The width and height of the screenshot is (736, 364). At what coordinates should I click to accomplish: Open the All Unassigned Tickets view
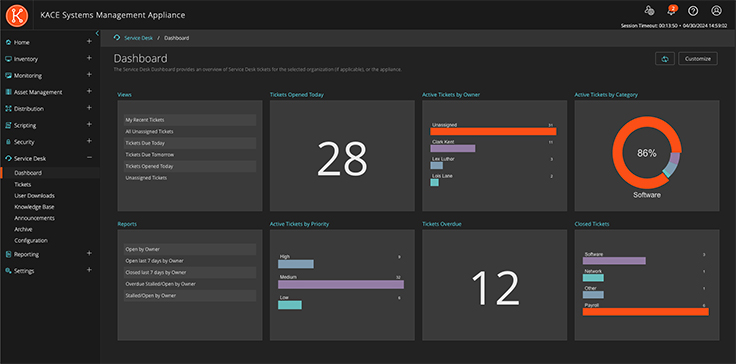(190, 132)
